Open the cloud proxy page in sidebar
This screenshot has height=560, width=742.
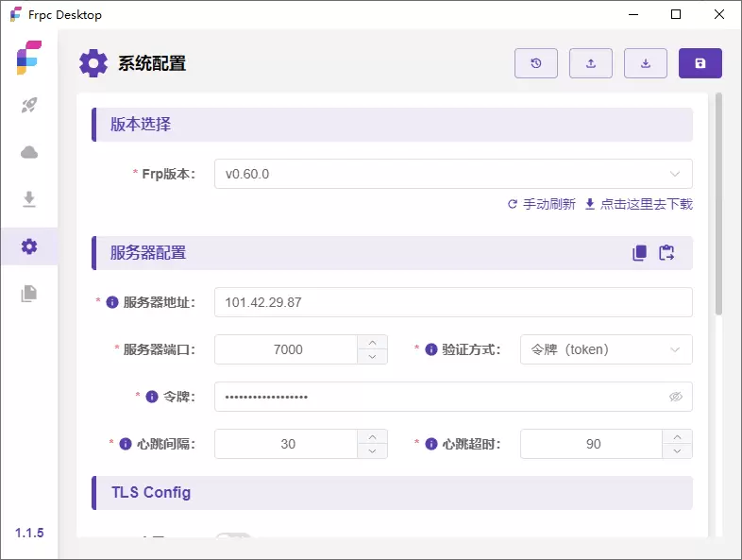(x=29, y=152)
